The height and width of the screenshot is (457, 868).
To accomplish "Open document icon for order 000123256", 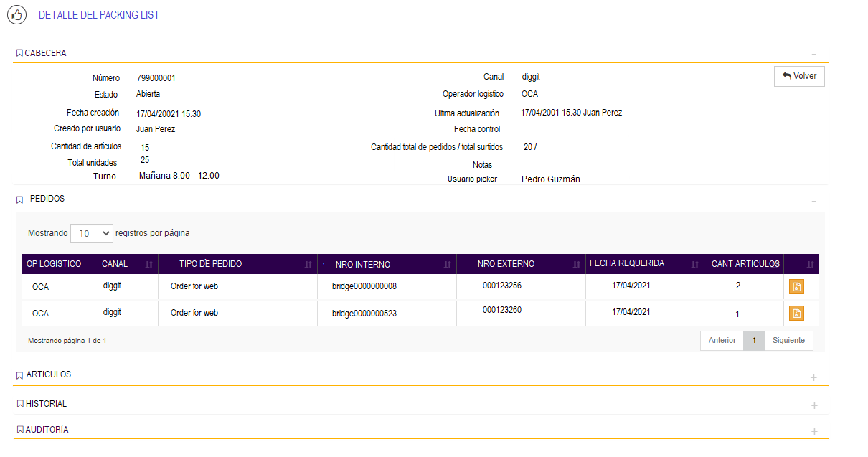I will point(796,286).
